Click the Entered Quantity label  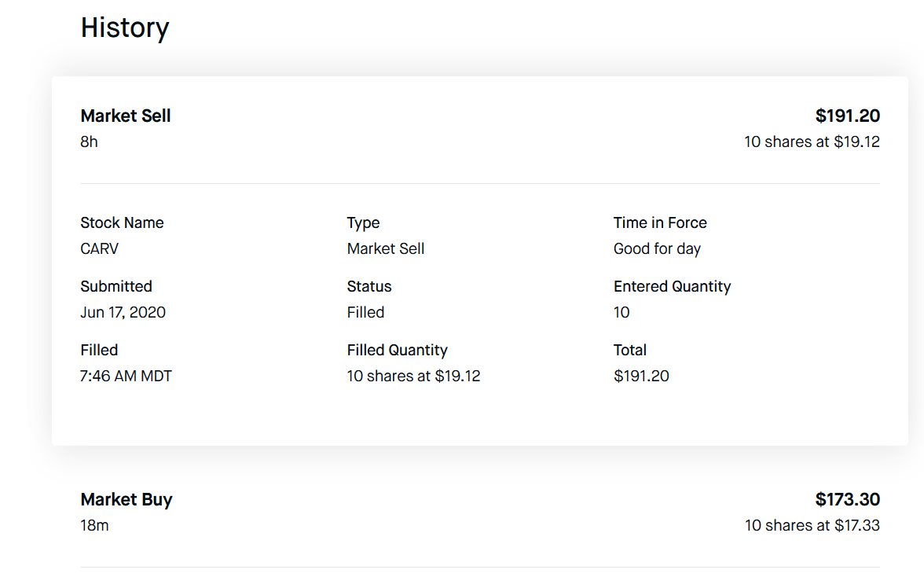(672, 287)
